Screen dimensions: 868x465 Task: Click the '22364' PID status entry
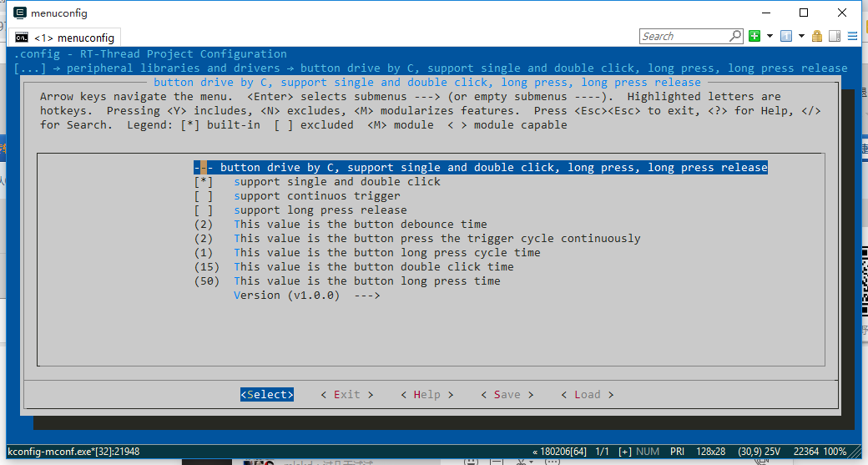tap(805, 452)
